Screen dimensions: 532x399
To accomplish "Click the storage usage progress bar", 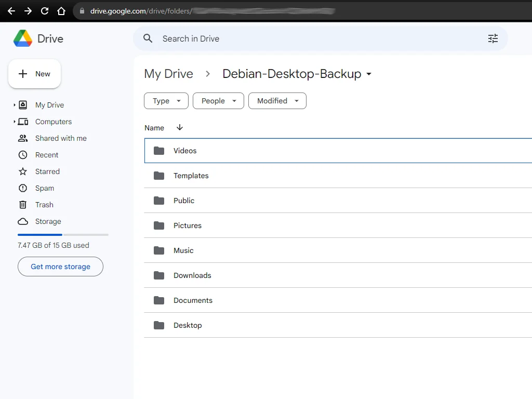I will (63, 234).
